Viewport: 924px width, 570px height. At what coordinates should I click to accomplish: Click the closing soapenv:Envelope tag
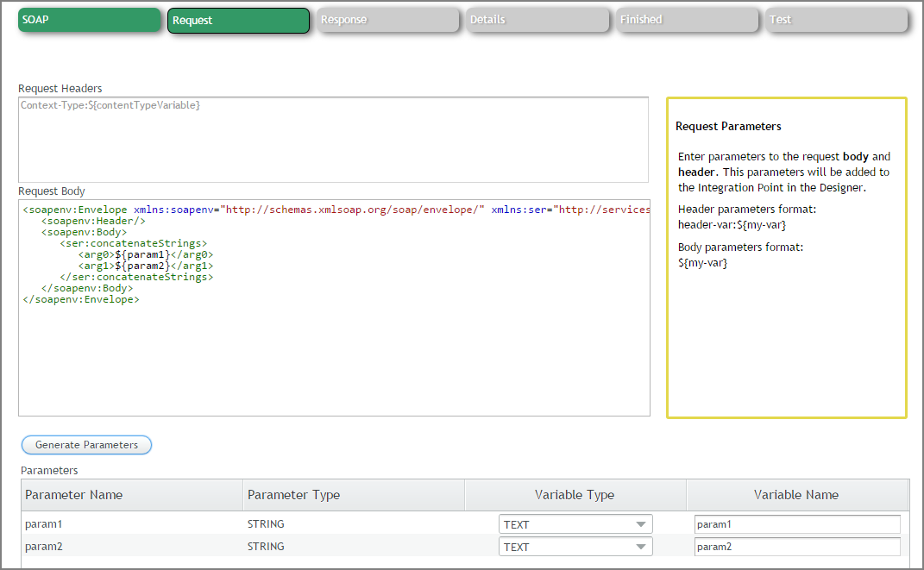point(81,299)
